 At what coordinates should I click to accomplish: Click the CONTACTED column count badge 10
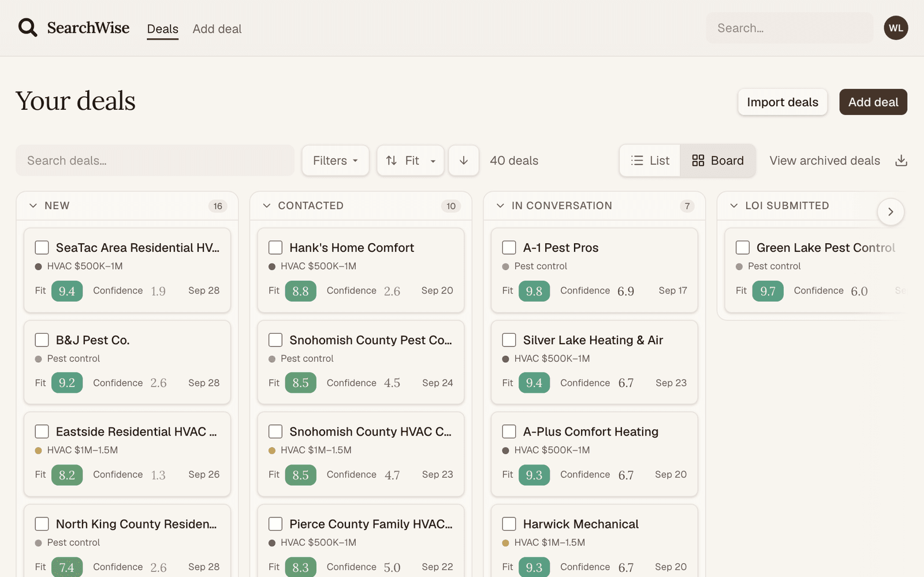[x=451, y=206]
